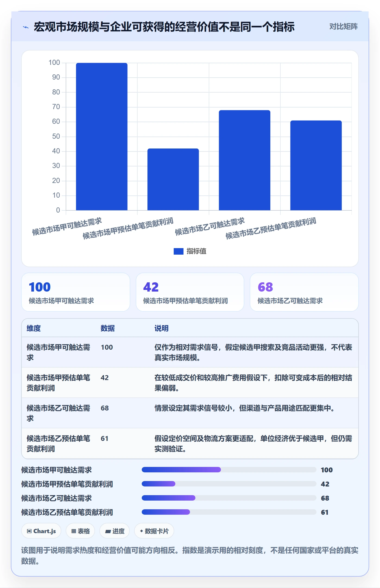Click the chart title 宏观市场规模与企业
This screenshot has height=588, width=380.
point(164,27)
